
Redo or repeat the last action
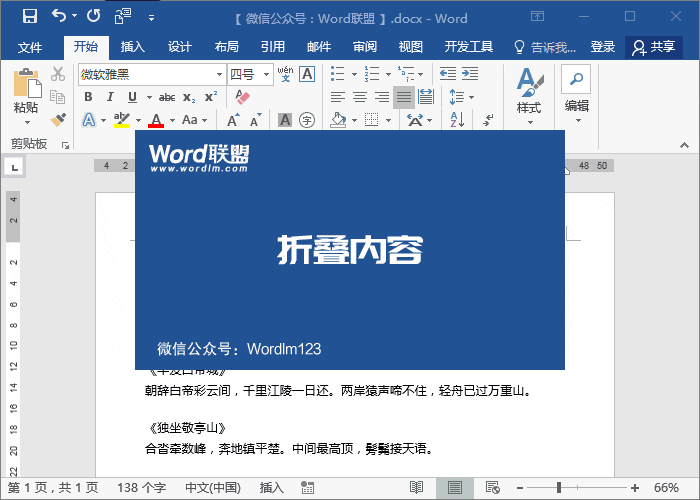point(93,16)
